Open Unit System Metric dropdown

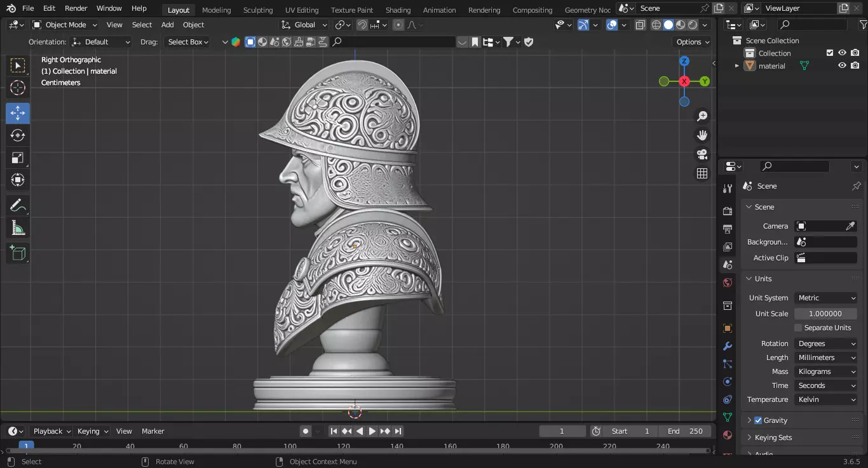click(826, 298)
